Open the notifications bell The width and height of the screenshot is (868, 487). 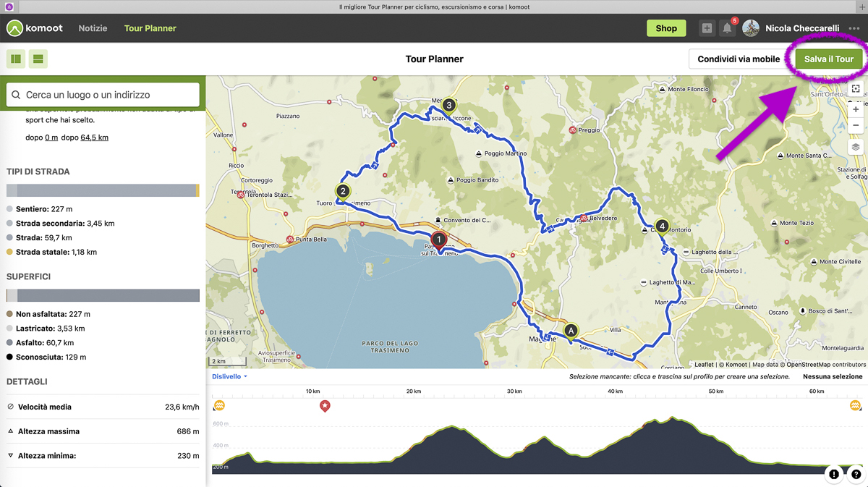coord(728,28)
